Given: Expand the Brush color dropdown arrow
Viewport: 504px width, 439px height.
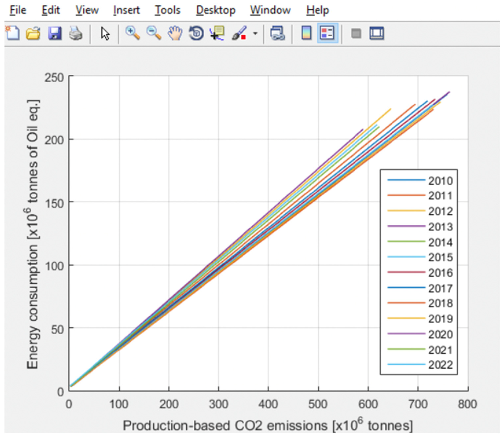Looking at the screenshot, I should (x=255, y=33).
